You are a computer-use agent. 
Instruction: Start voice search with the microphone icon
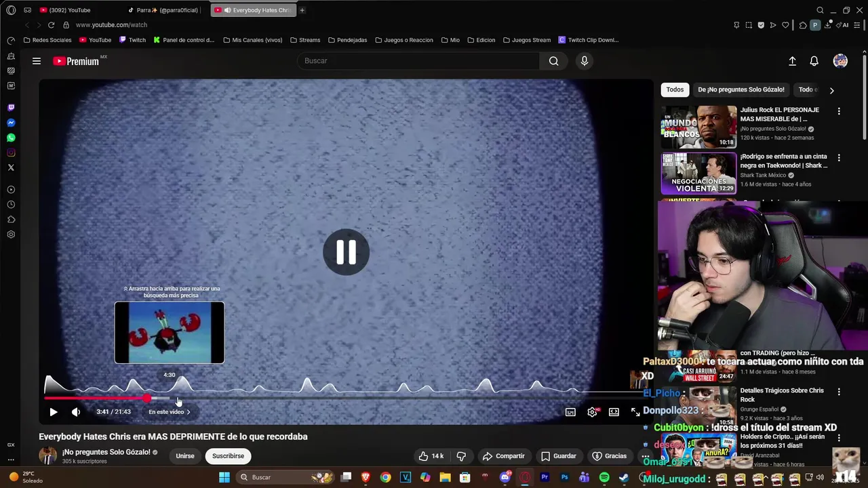click(585, 61)
